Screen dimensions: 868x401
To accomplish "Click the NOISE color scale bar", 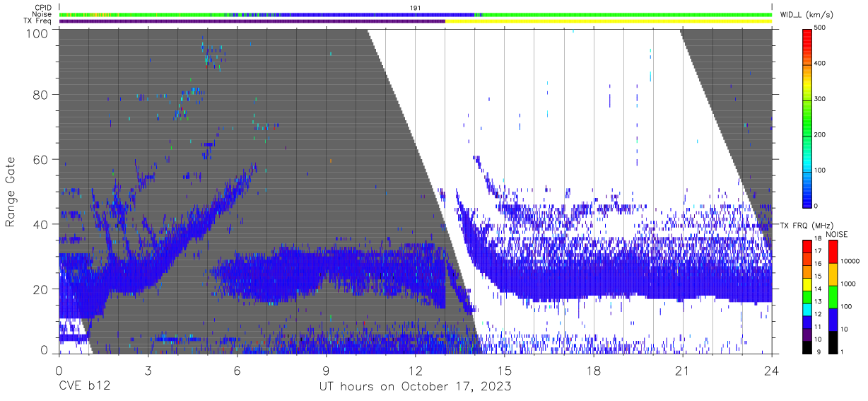I will pyautogui.click(x=833, y=297).
